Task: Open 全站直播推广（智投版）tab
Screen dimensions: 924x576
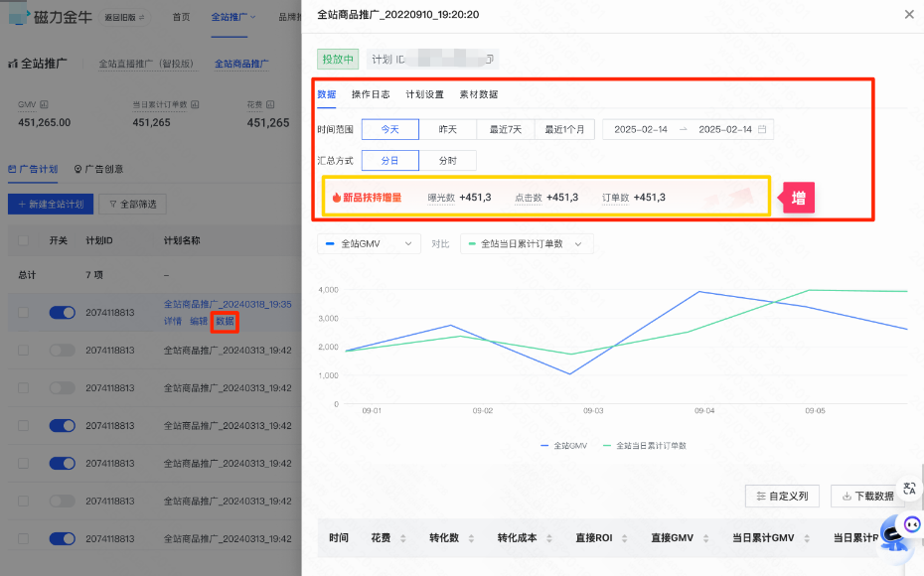Action: point(146,64)
